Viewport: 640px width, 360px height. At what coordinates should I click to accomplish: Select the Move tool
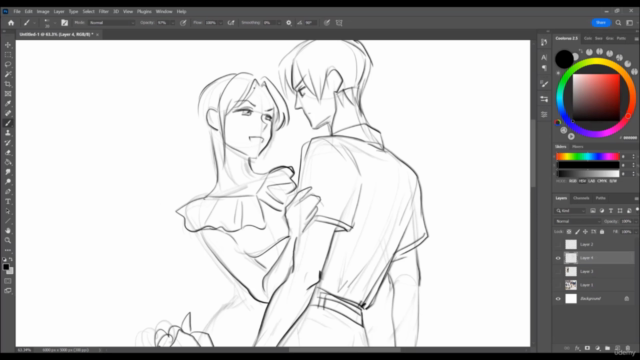(x=8, y=45)
